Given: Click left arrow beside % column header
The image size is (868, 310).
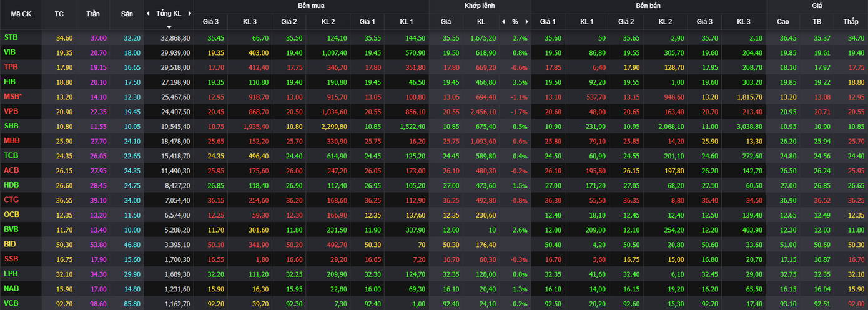Looking at the screenshot, I should tap(503, 22).
